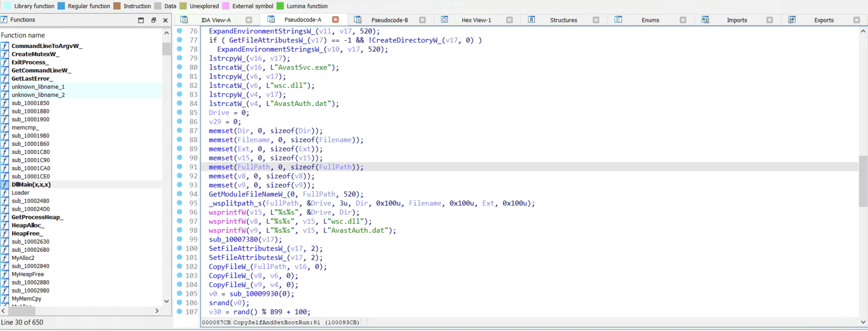
Task: Click the function icon beside DllMain(x,x,x)
Action: point(5,185)
